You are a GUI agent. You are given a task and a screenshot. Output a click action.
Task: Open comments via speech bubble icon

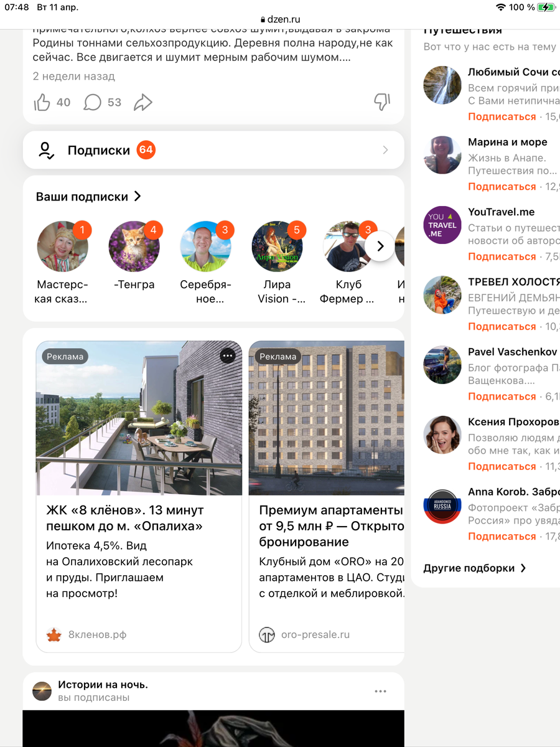click(92, 102)
